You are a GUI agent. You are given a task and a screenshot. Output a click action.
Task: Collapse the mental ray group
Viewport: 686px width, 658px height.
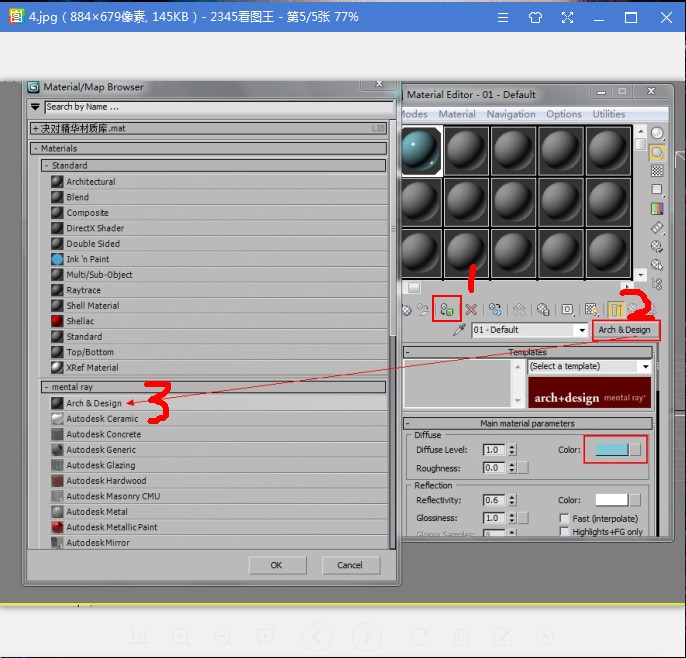(46, 387)
